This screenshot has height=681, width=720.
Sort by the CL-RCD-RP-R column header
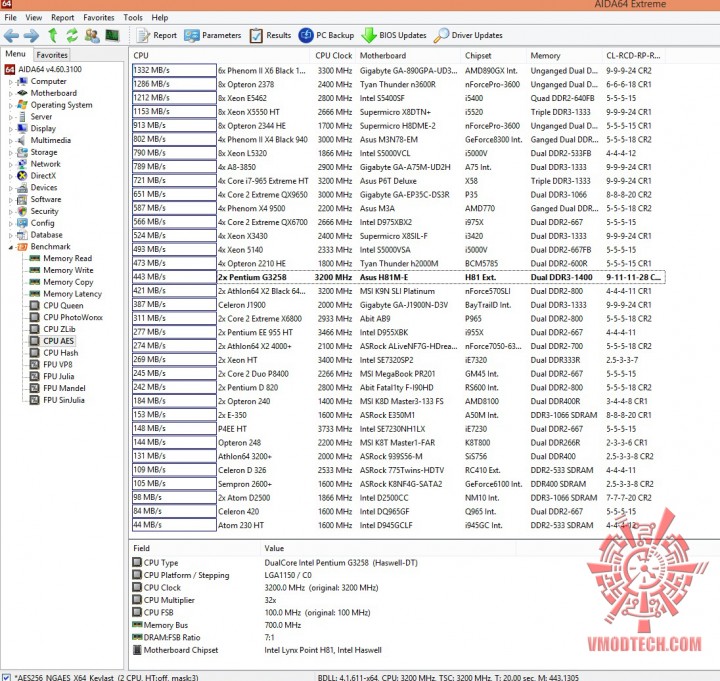(x=634, y=56)
